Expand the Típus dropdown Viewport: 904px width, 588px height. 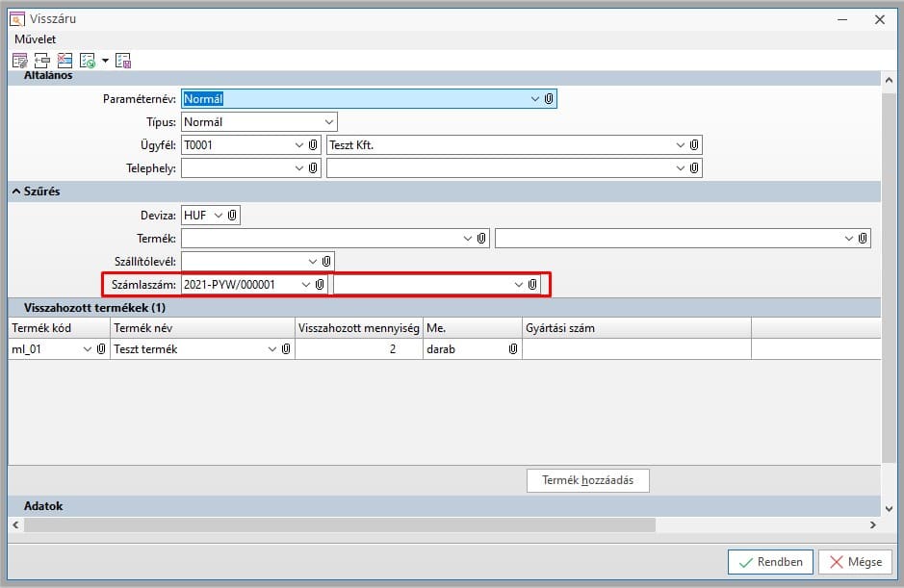[x=328, y=122]
